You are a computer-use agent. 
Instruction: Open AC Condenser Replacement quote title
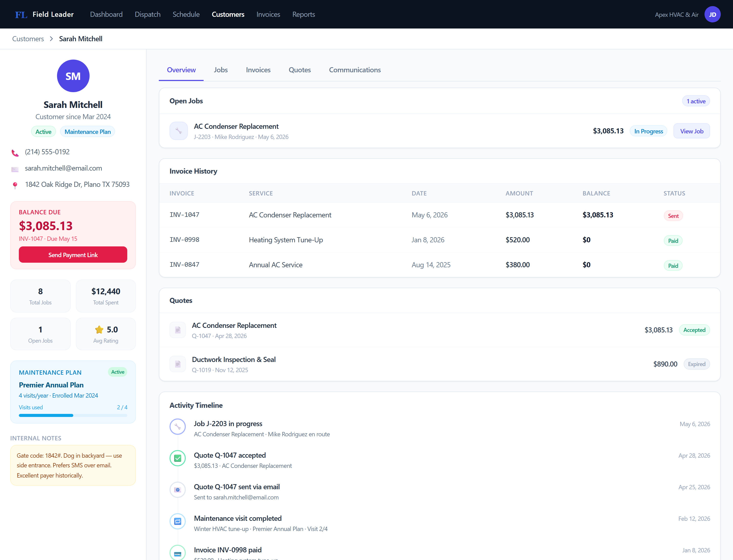234,325
